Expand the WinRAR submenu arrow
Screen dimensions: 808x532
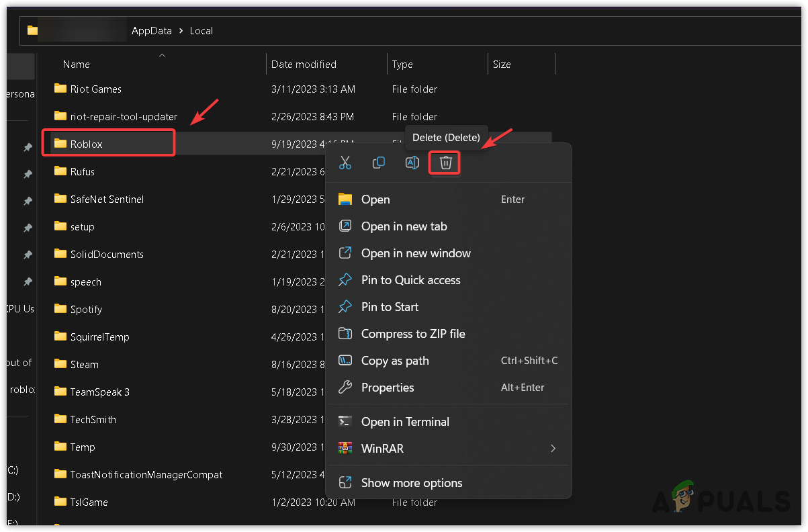tap(553, 448)
